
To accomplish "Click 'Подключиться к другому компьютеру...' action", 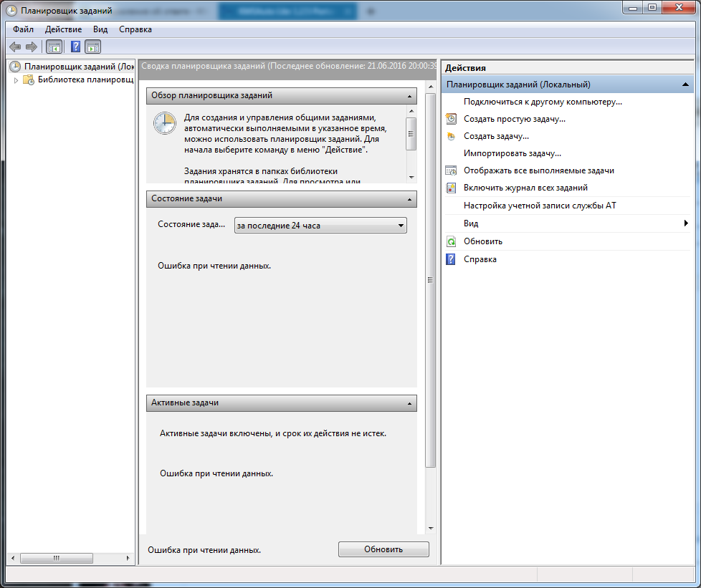I will point(543,102).
